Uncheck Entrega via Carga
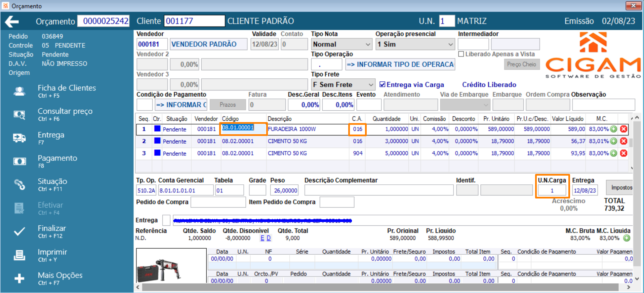The image size is (644, 293). (382, 84)
